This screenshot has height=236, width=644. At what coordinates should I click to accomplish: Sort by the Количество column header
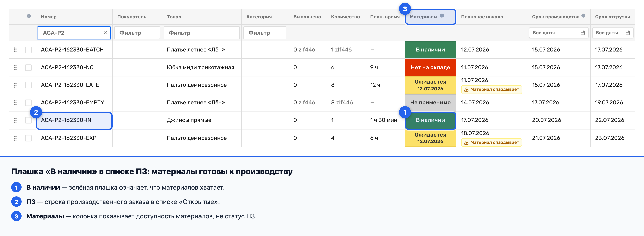tap(345, 17)
